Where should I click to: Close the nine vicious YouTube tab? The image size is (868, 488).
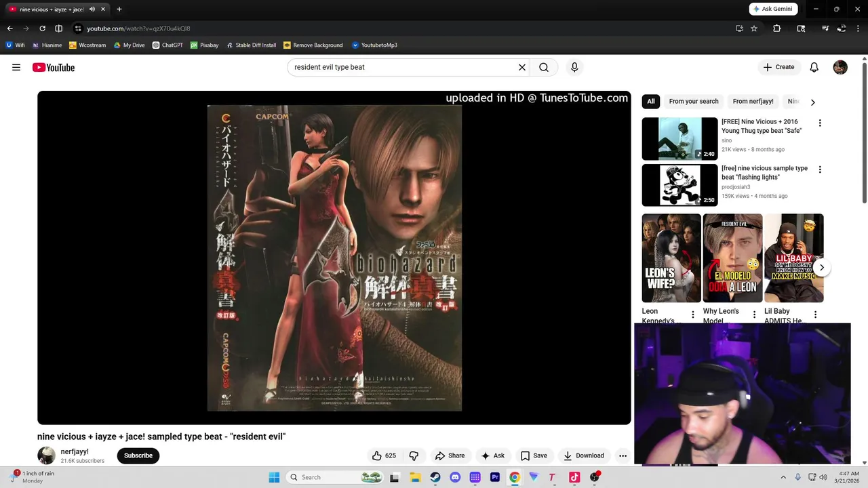102,9
